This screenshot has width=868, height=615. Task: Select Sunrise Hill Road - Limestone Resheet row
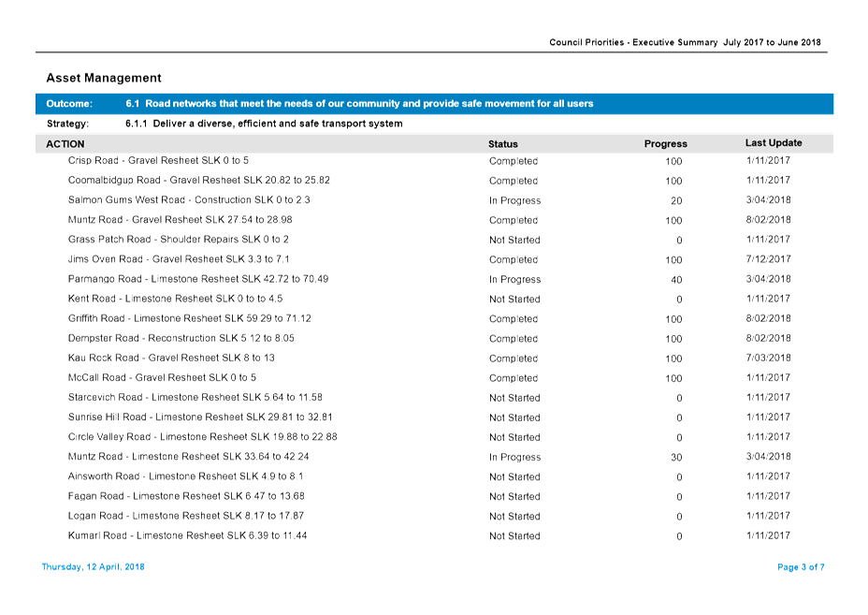pos(435,417)
